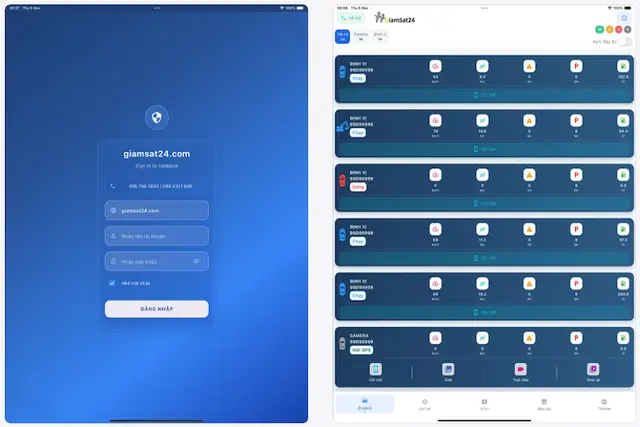Screen dimensions: 640x427
Task: Click the GiamSat24 logo in dashboard header
Action: click(395, 18)
